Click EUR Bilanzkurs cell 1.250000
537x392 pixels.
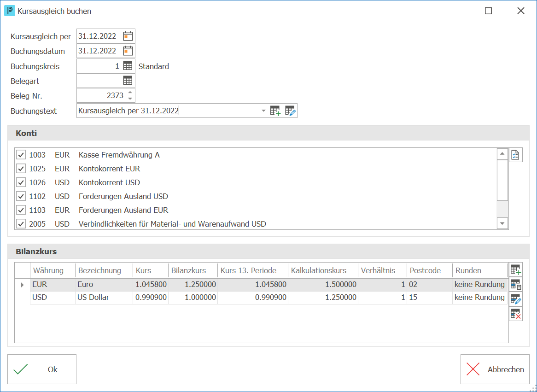click(x=193, y=285)
